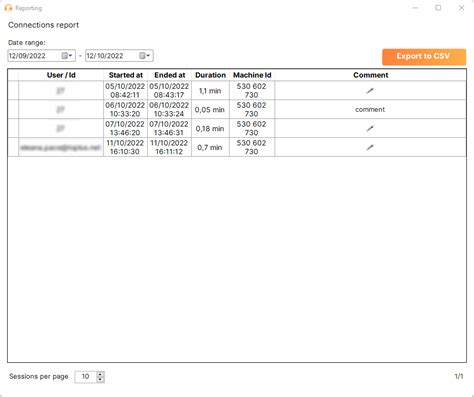Open calendar picker for end date

144,56
